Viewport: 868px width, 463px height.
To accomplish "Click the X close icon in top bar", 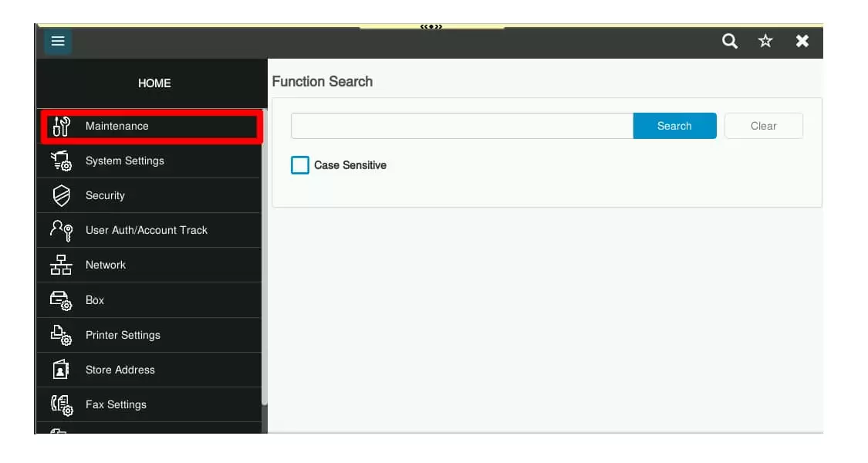I will click(x=802, y=41).
